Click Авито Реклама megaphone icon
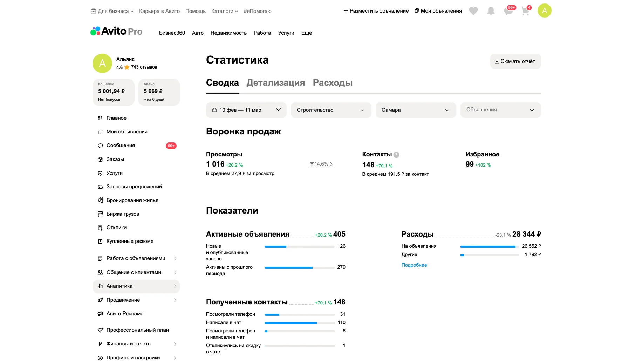This screenshot has width=642, height=364. point(100,314)
